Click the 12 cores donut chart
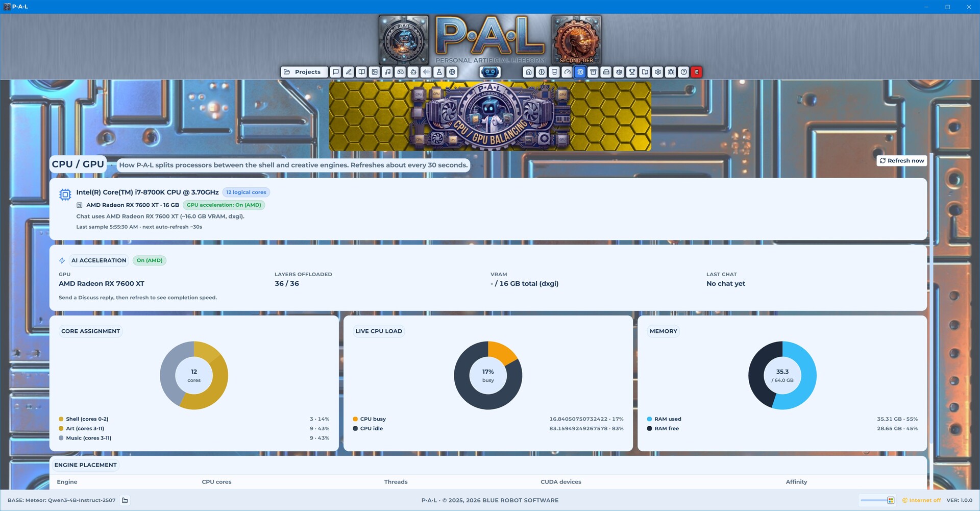980x511 pixels. (x=194, y=375)
